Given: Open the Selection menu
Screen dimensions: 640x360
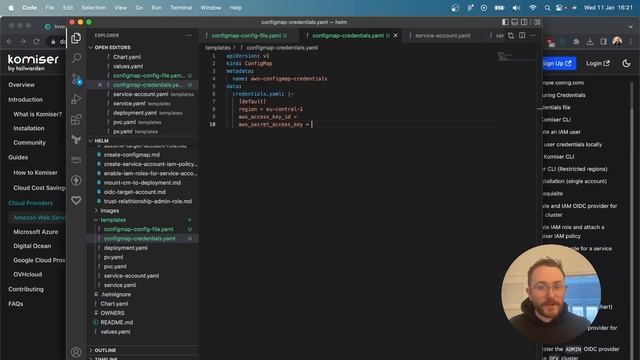Looking at the screenshot, I should click(93, 8).
